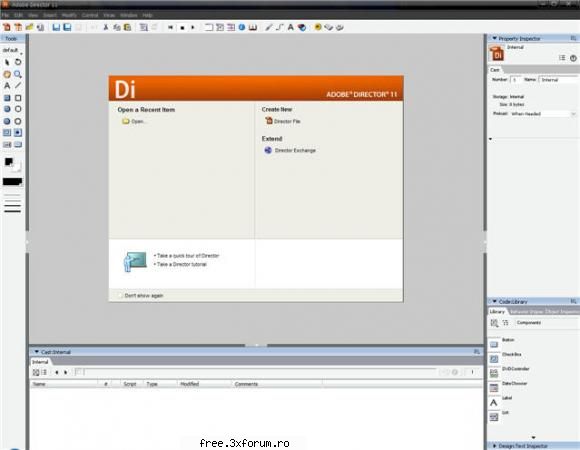The height and width of the screenshot is (450, 580).
Task: Click the Open folder toolbar icon
Action: (x=29, y=27)
